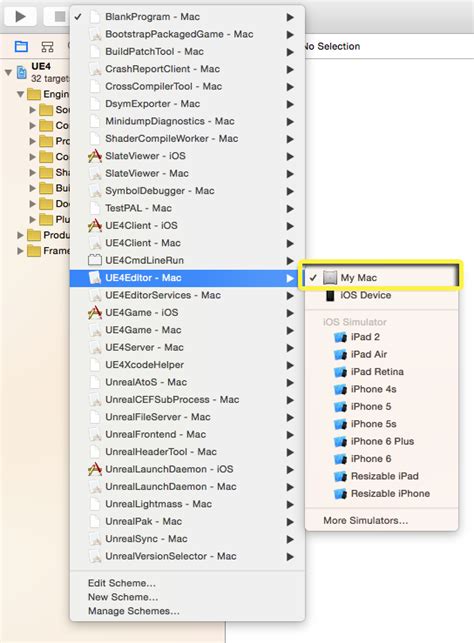Click UE4Game - Mac scheme icon
Image resolution: width=474 pixels, height=643 pixels.
tap(95, 330)
